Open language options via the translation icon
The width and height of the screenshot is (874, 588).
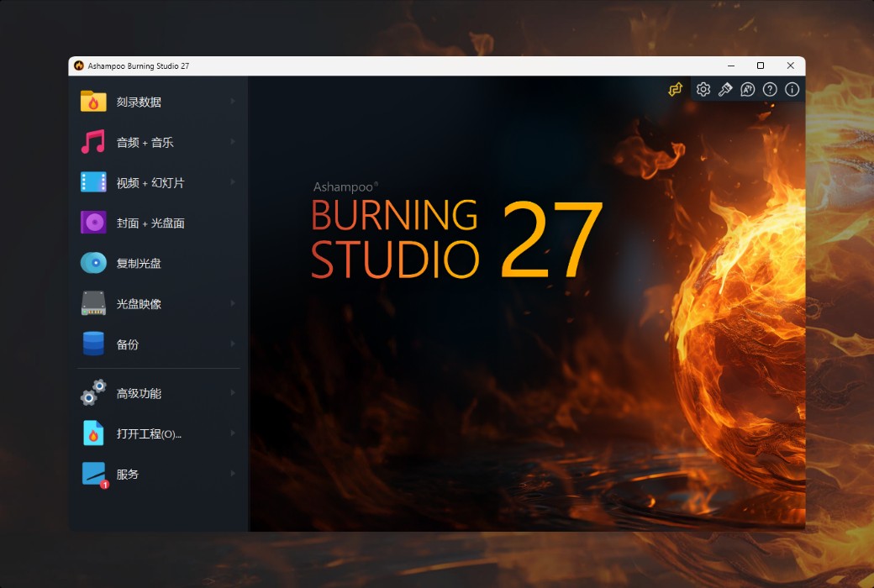coord(747,88)
